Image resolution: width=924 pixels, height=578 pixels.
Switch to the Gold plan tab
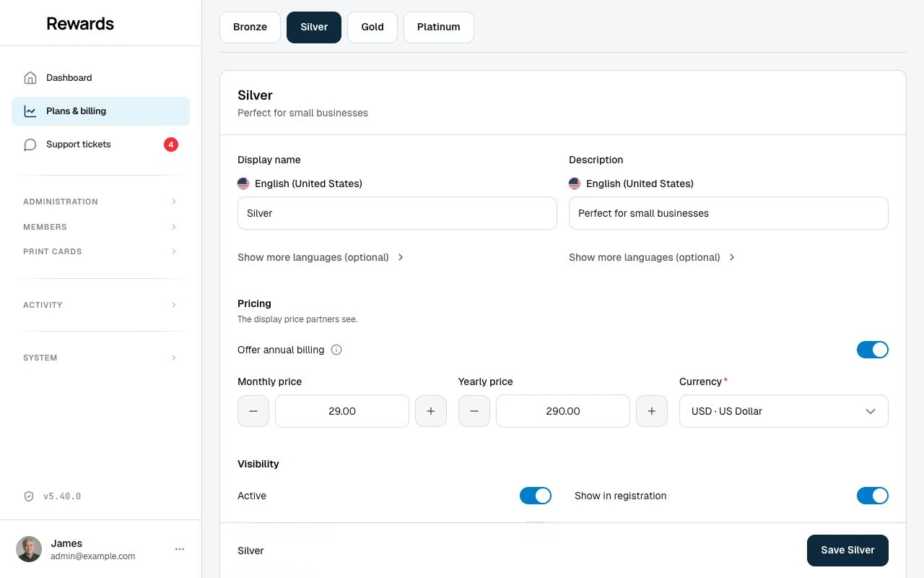tap(372, 27)
